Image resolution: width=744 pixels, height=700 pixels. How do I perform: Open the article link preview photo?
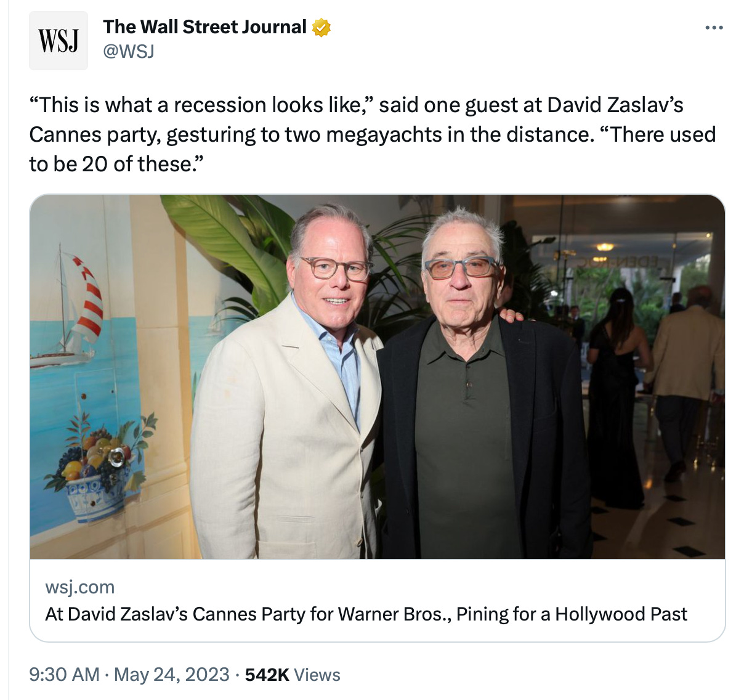(378, 376)
